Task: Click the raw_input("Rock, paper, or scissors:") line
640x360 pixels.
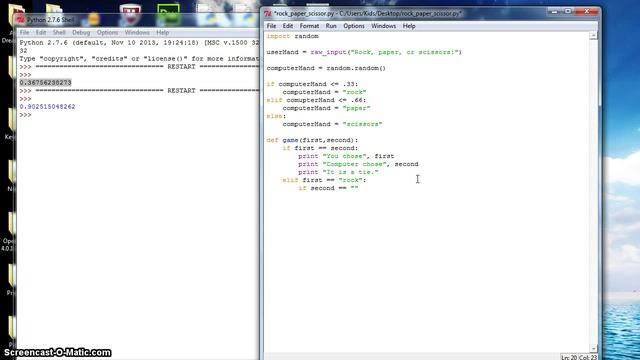Action: pos(364,52)
